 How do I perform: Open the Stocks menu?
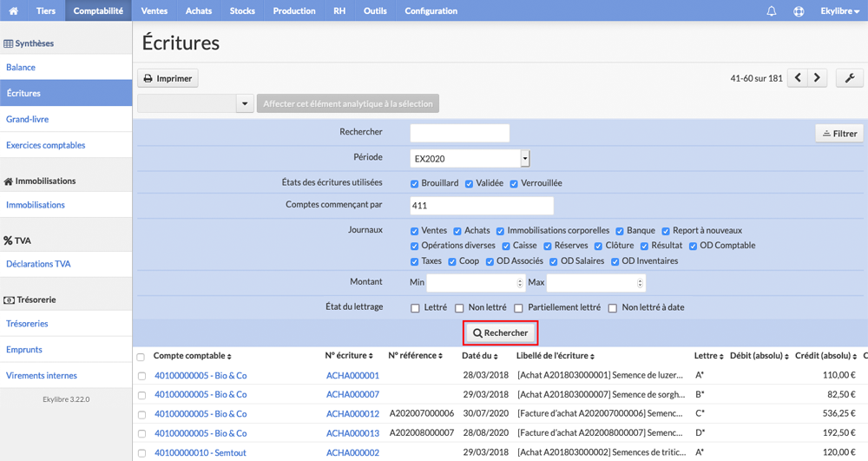coord(242,10)
